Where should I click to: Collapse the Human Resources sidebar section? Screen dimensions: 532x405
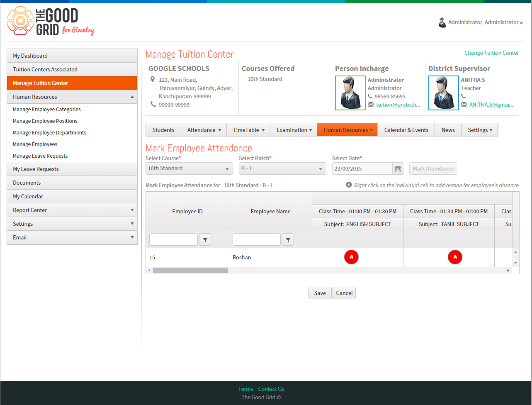(x=72, y=97)
